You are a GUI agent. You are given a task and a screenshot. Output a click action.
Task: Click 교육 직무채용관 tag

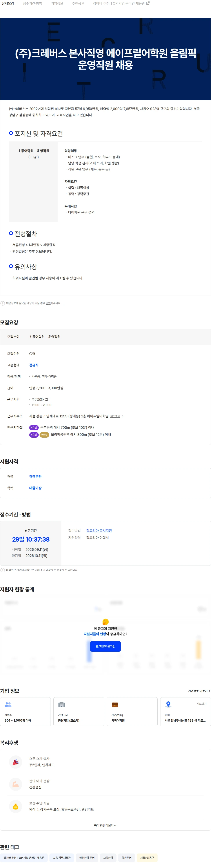[62, 857]
